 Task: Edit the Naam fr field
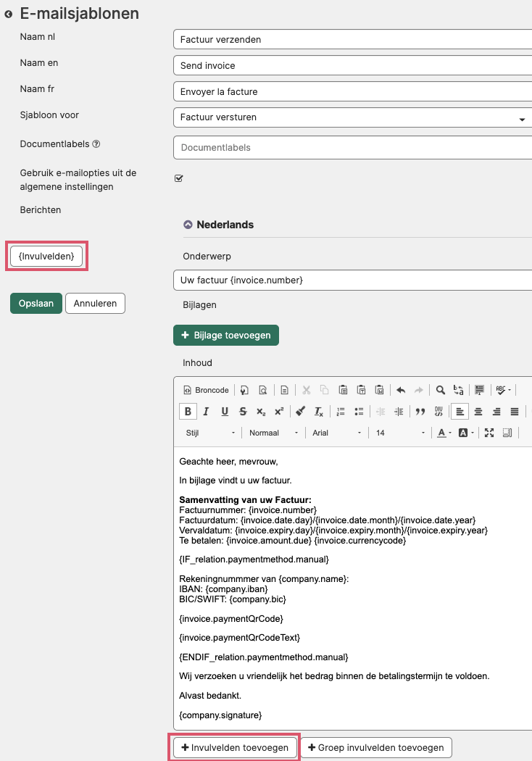[x=352, y=92]
